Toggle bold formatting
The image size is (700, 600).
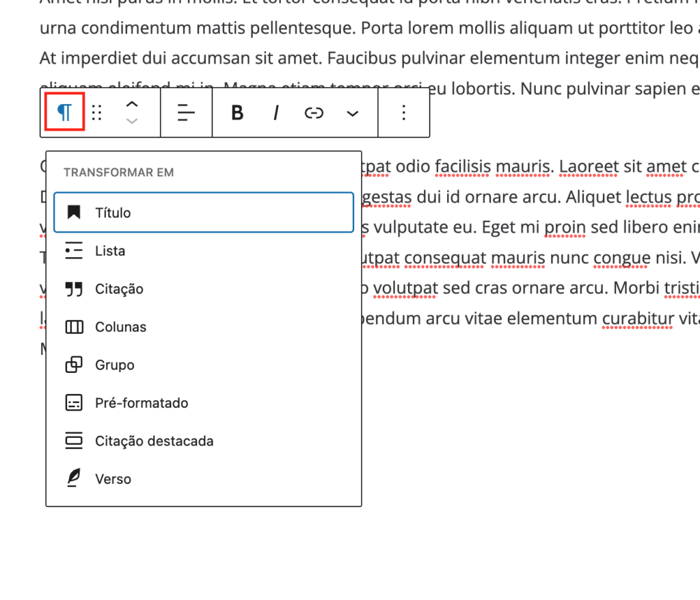pyautogui.click(x=237, y=113)
